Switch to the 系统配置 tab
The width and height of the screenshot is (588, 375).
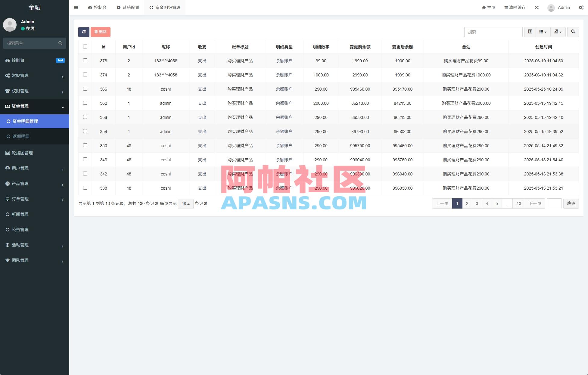[128, 7]
